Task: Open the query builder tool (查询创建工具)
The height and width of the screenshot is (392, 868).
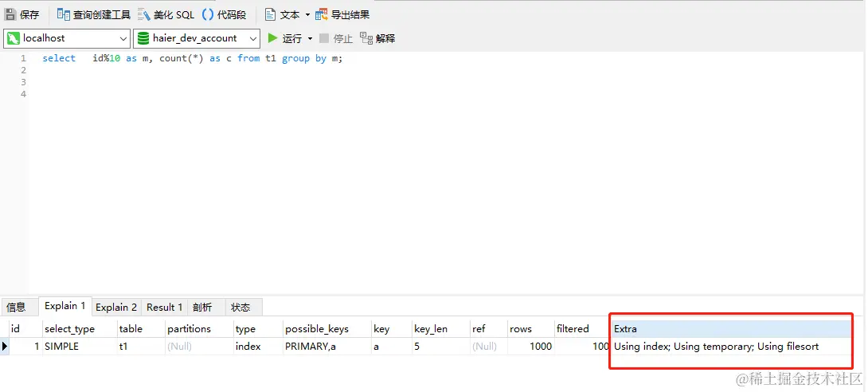Action: coord(93,15)
